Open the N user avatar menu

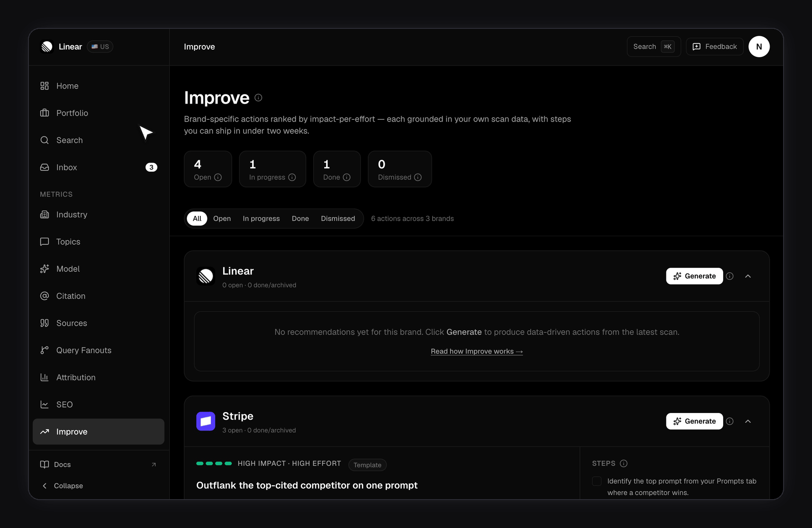759,47
